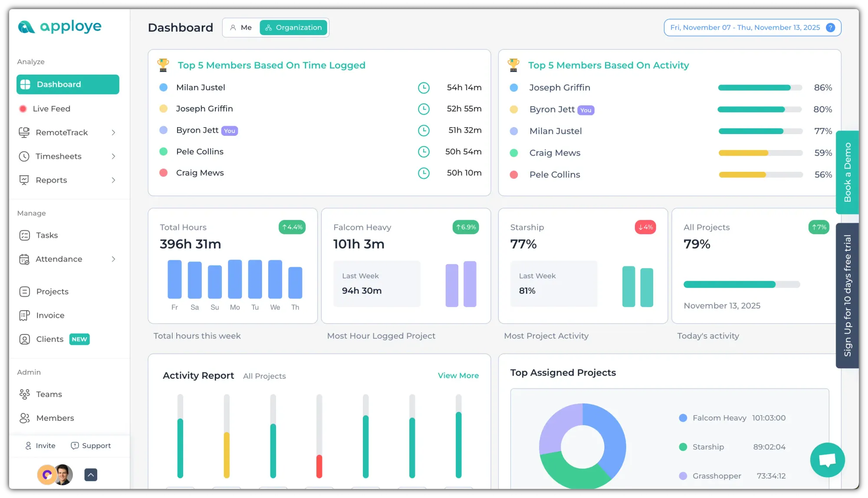Expand the Timesheets submenu chevron
The height and width of the screenshot is (498, 868).
pos(113,157)
